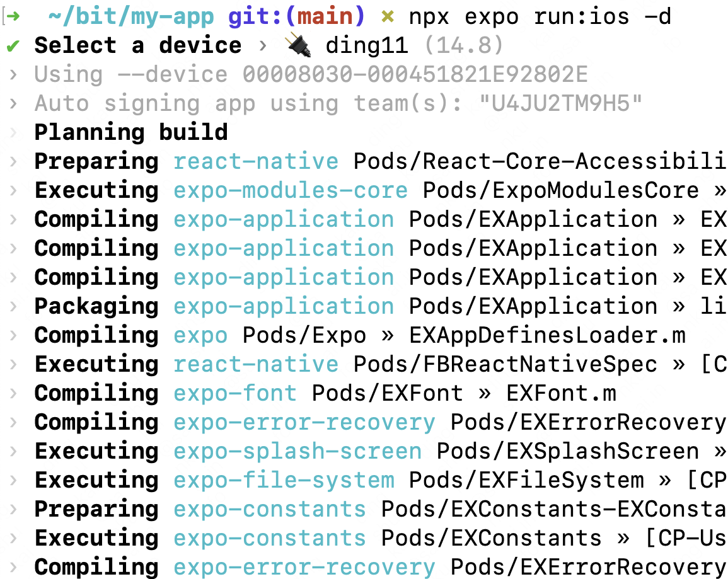The width and height of the screenshot is (728, 579).
Task: Click the chevron on the Executing expo-constants line
Action: [13, 538]
